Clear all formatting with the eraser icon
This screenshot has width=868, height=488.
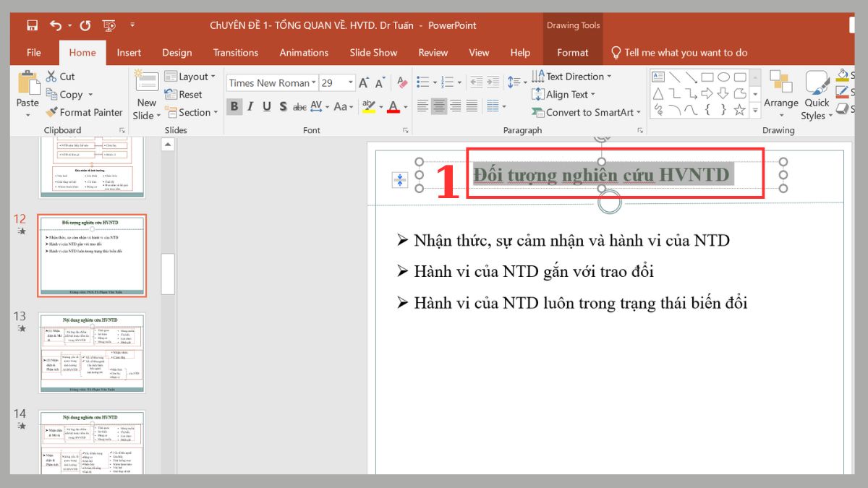click(401, 82)
